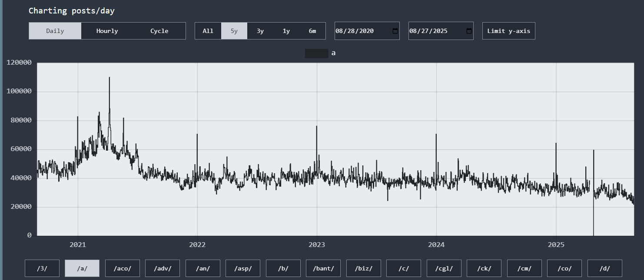The height and width of the screenshot is (280, 644).
Task: Select the /bant/ board
Action: (323, 268)
